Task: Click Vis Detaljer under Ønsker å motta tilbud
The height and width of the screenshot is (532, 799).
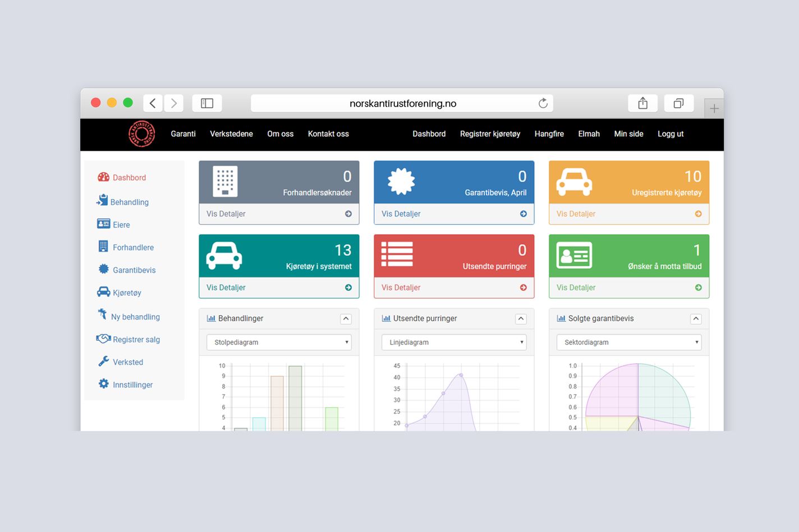Action: (576, 288)
